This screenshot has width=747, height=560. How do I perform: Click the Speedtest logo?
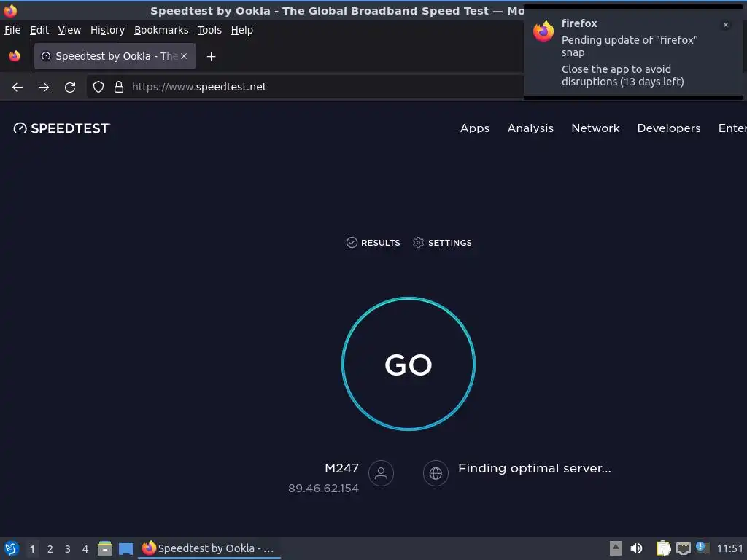[61, 128]
